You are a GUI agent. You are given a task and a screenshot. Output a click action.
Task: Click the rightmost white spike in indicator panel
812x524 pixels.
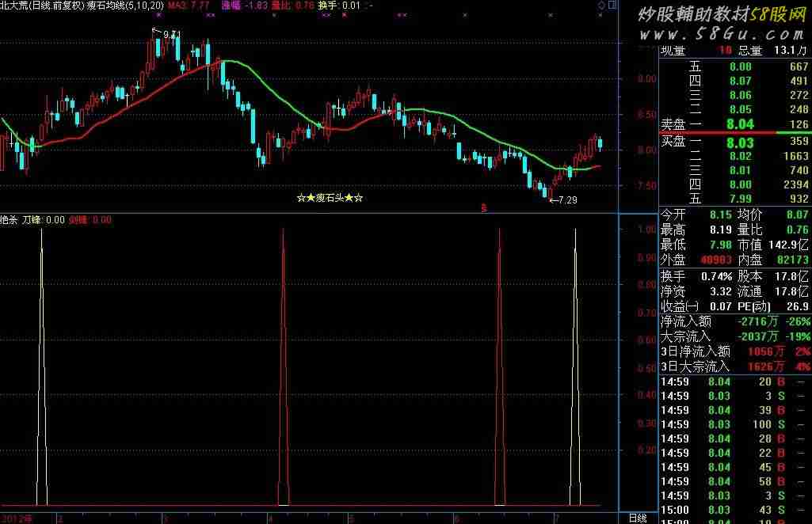point(575,364)
